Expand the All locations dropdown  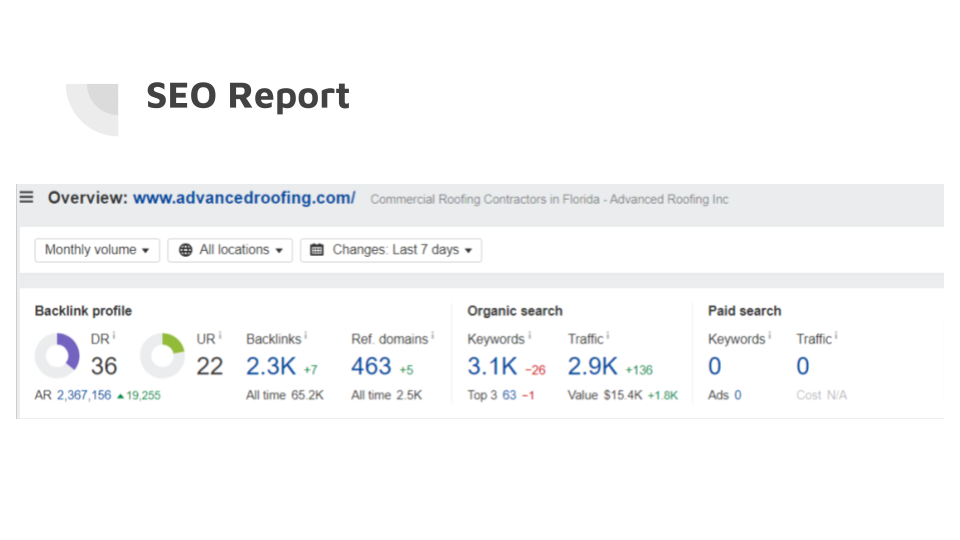pyautogui.click(x=230, y=250)
